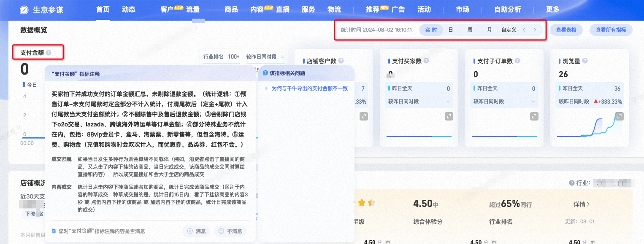Open help icon beside 支付买家数
Screen dimensions: 644x244
point(426,61)
